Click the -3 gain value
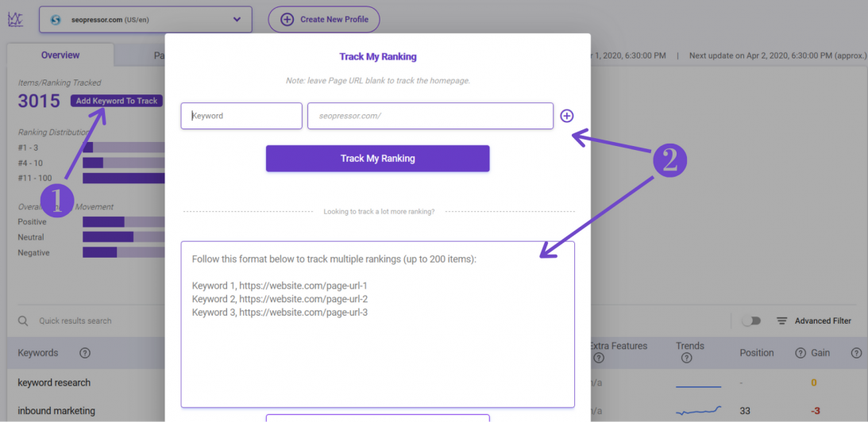This screenshot has height=422, width=868. pyautogui.click(x=816, y=411)
